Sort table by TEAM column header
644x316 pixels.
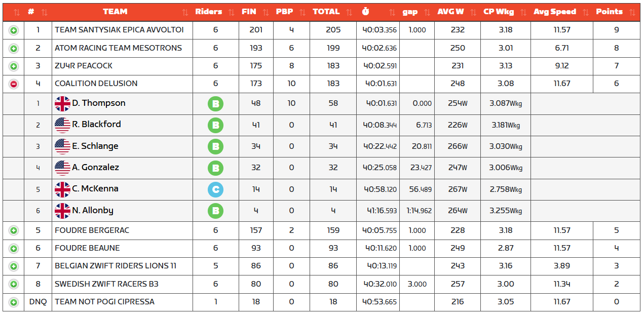[115, 12]
